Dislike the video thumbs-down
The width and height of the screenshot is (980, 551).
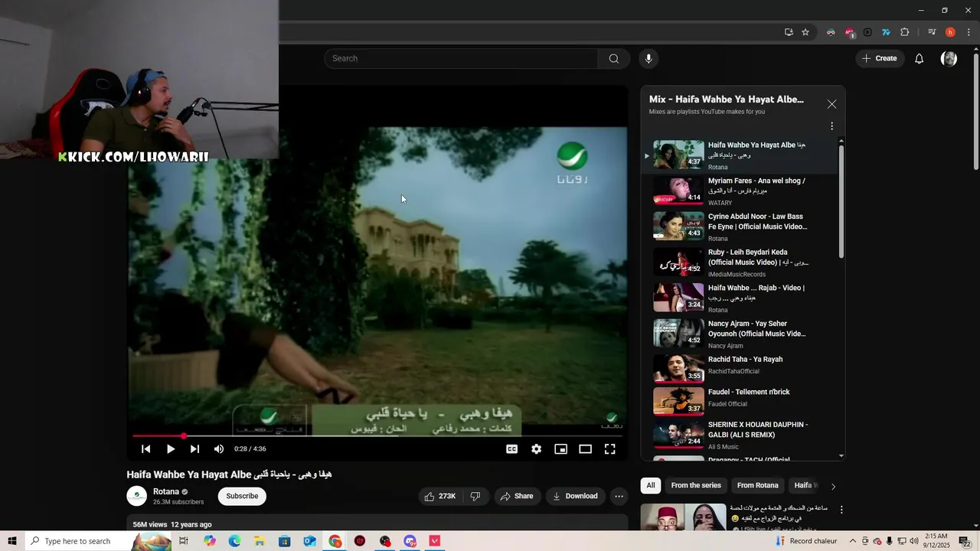point(475,496)
